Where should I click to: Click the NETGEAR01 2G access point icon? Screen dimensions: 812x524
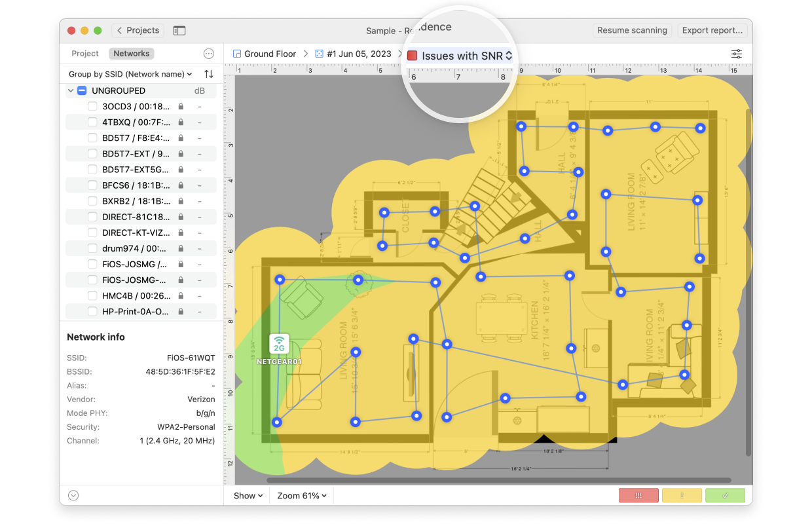[280, 343]
